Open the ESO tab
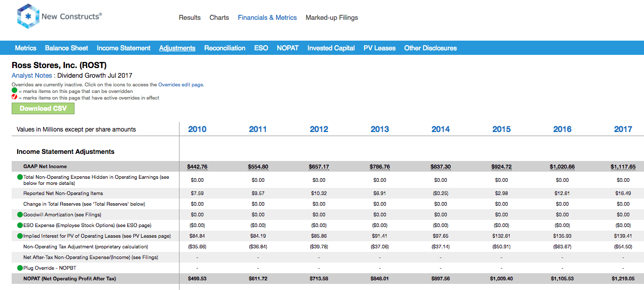The width and height of the screenshot is (644, 290). click(261, 48)
